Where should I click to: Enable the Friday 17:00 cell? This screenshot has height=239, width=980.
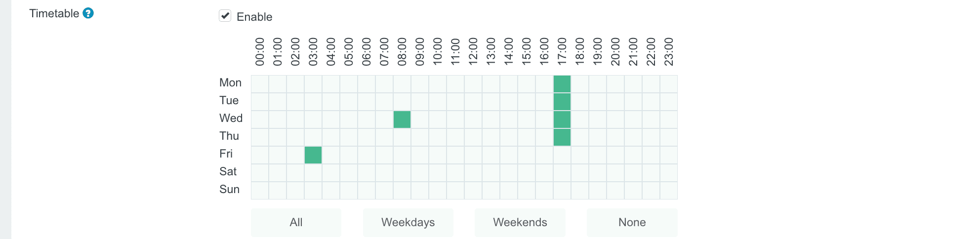pyautogui.click(x=562, y=155)
